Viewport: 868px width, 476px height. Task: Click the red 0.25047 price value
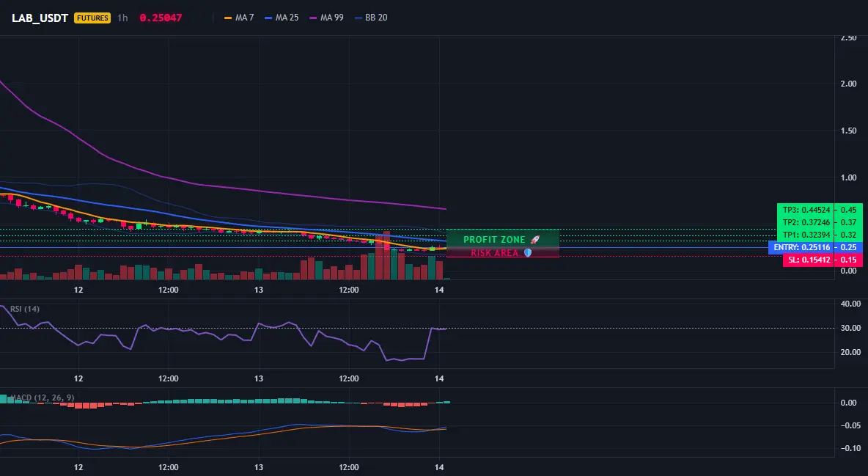161,18
